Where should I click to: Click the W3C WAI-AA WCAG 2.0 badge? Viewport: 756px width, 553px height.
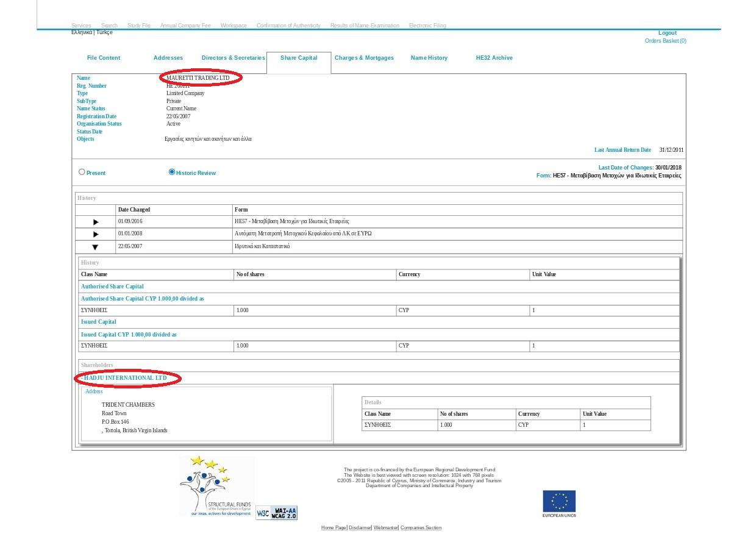(x=276, y=513)
